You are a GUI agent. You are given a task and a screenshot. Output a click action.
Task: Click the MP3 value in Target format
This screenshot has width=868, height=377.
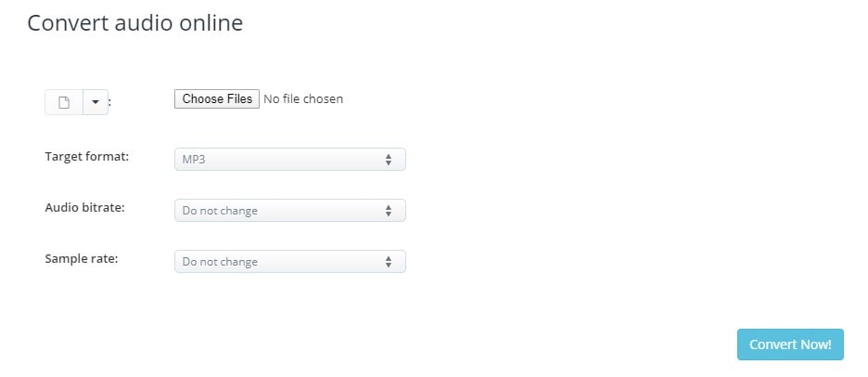194,160
